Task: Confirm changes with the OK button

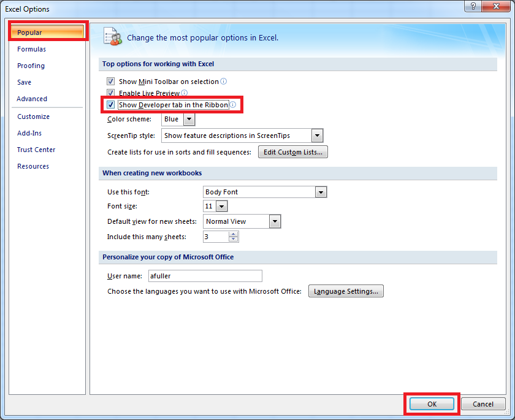Action: [x=432, y=404]
